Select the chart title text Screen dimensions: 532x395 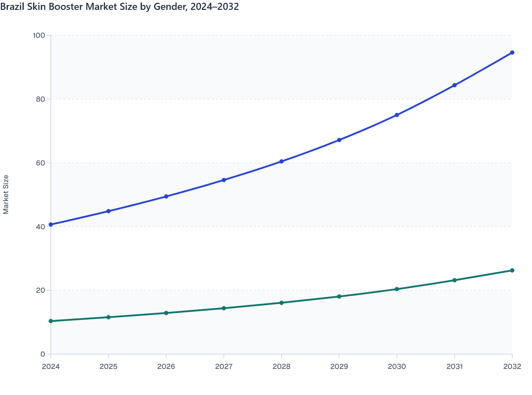tap(120, 6)
